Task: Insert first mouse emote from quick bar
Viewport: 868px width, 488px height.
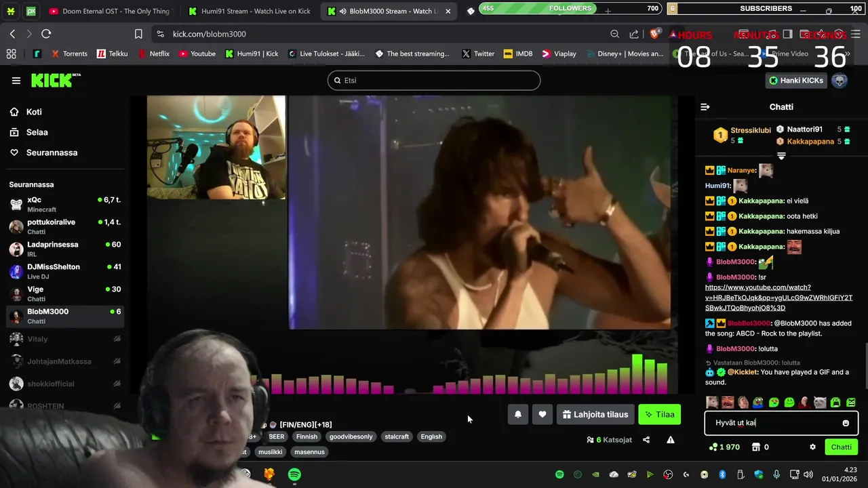Action: [712, 403]
